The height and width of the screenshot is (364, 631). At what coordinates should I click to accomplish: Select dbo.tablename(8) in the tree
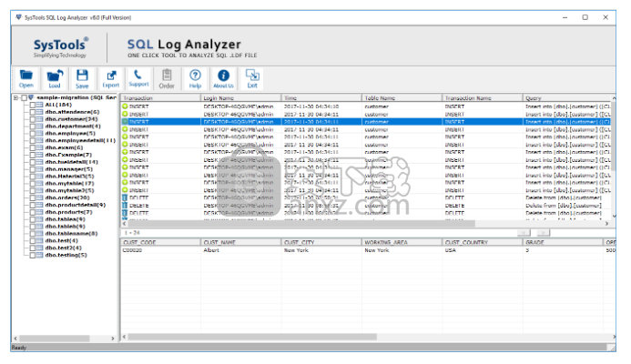(x=71, y=234)
